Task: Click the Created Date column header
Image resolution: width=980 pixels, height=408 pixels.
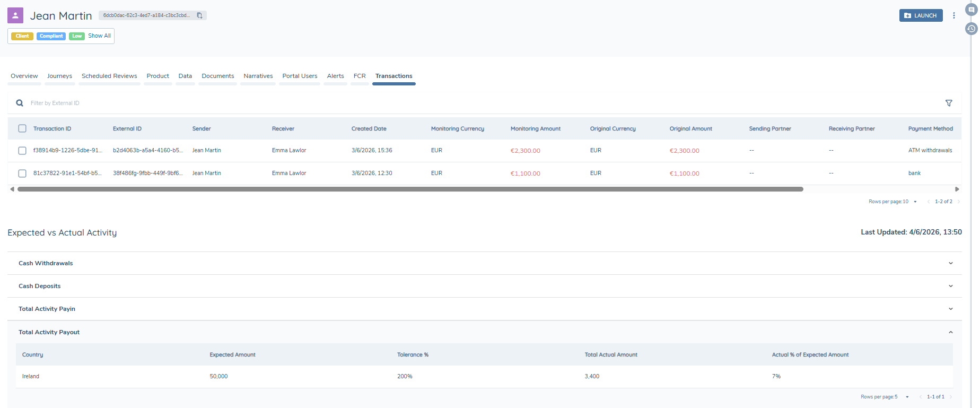Action: coord(369,129)
